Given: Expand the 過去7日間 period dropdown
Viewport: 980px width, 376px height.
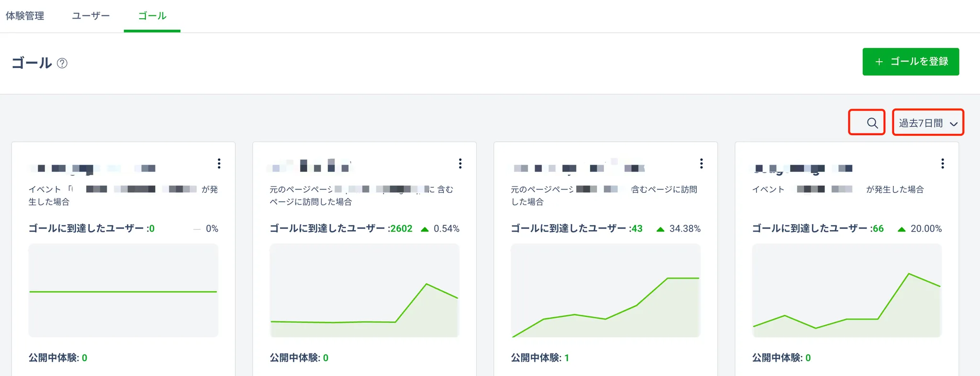Looking at the screenshot, I should tap(928, 123).
